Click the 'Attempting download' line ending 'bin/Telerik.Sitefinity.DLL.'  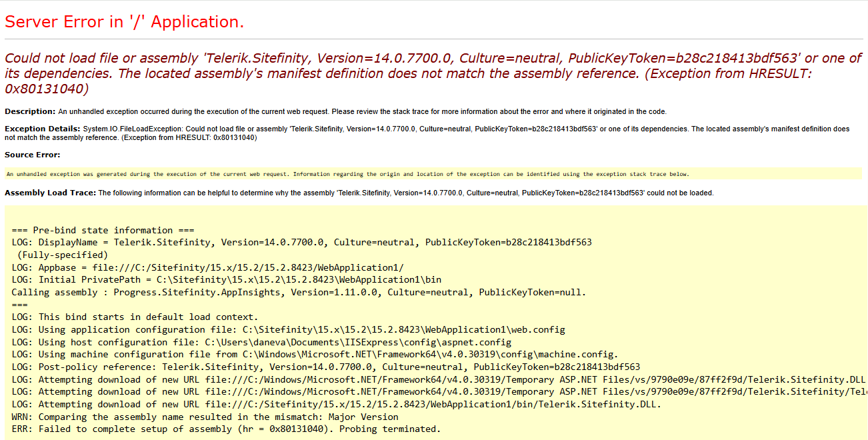(x=337, y=404)
